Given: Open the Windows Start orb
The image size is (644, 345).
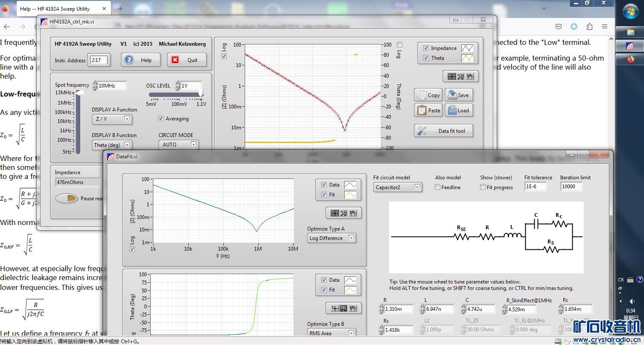Looking at the screenshot, I should 630,12.
